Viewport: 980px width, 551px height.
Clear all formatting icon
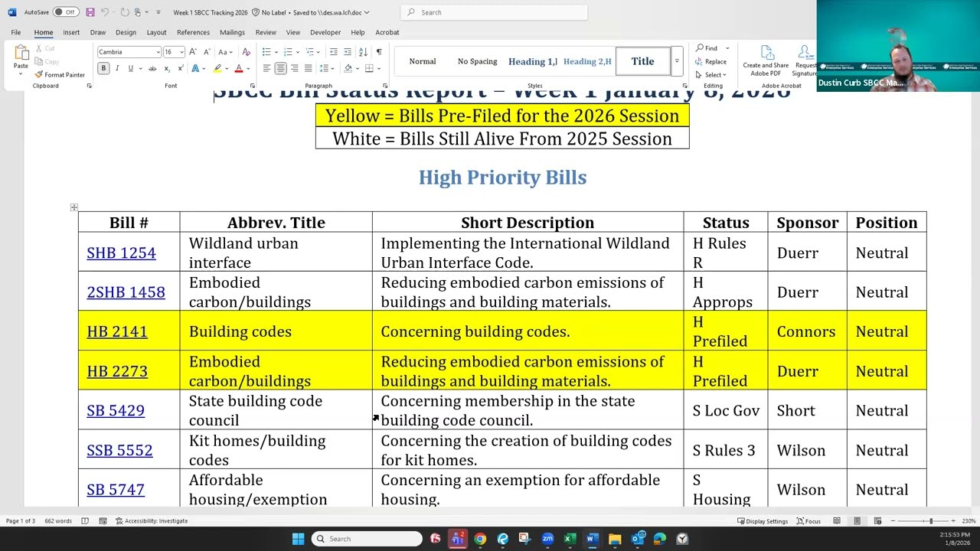[246, 52]
